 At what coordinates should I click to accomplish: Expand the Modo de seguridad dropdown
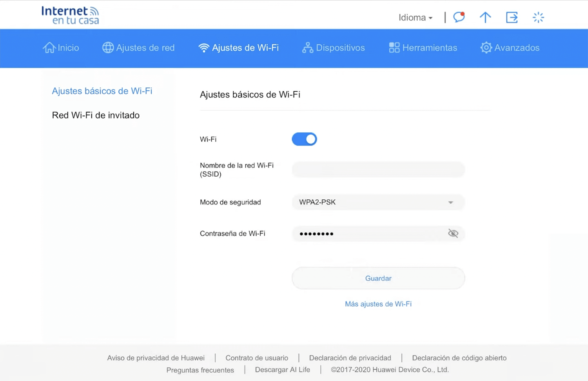point(378,202)
